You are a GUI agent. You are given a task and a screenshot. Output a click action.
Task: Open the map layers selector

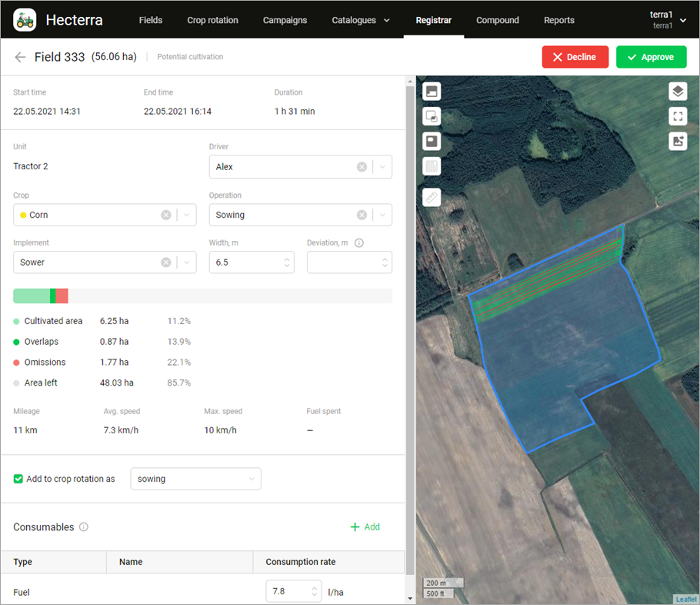click(677, 92)
